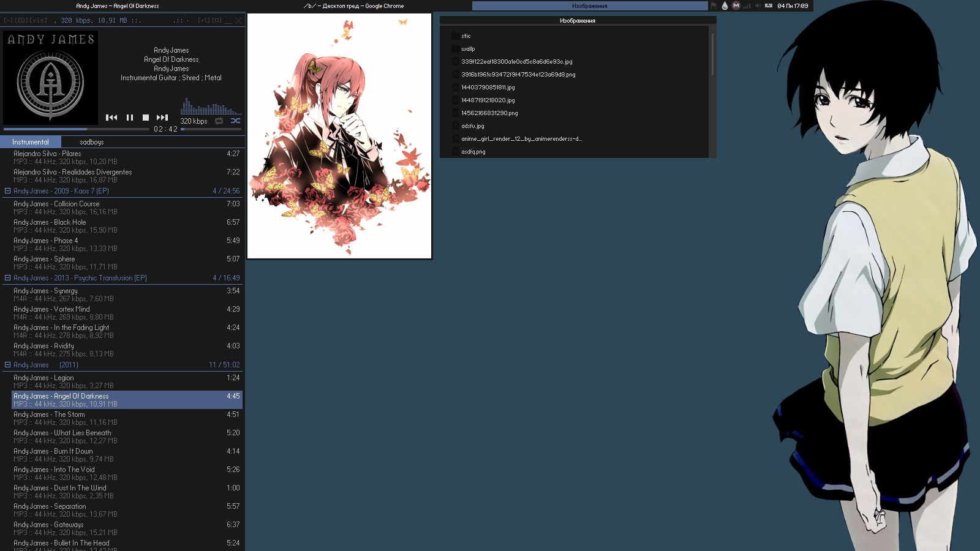Open the volume tray icon
980x551 pixels.
pos(758,6)
